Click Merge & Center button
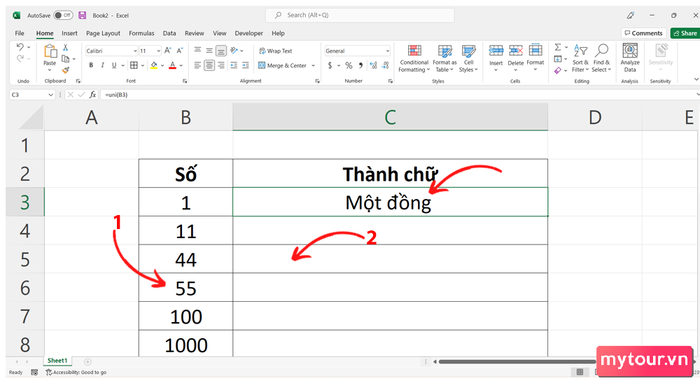This screenshot has height=386, width=700. tap(283, 66)
